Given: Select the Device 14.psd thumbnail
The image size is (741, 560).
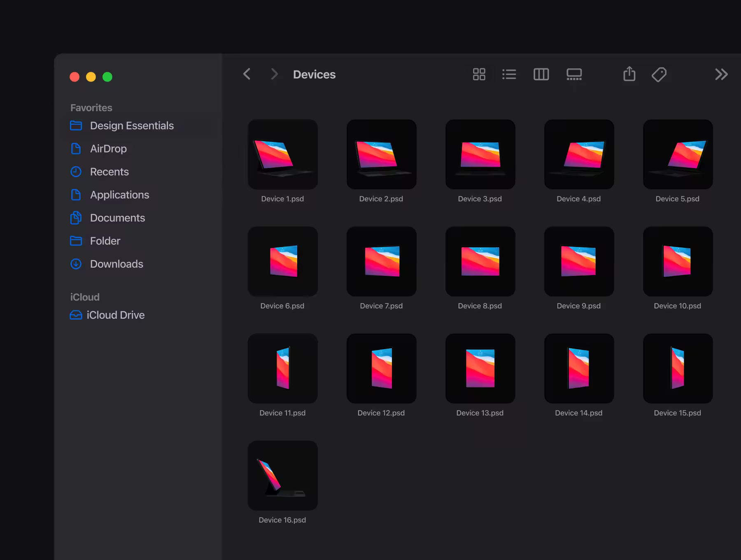Looking at the screenshot, I should click(579, 369).
